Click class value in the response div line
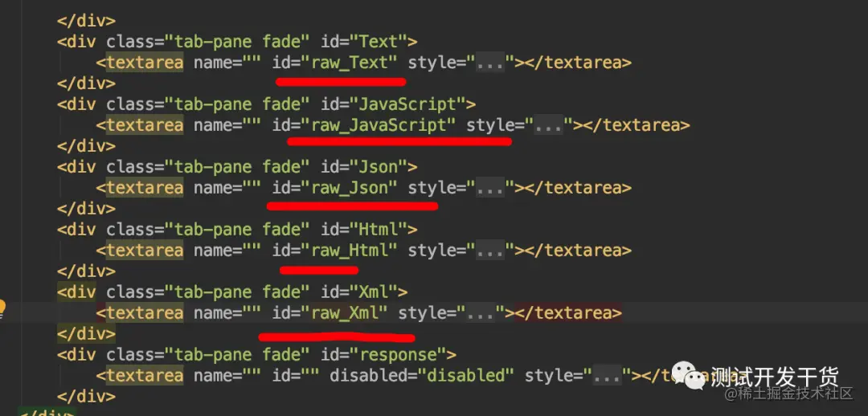 point(241,355)
